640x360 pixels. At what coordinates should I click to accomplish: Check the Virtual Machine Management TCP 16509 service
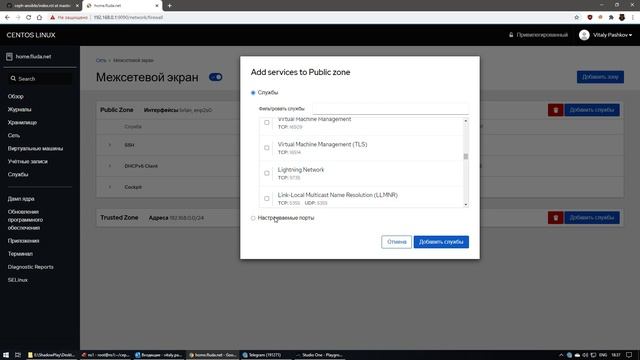click(267, 122)
